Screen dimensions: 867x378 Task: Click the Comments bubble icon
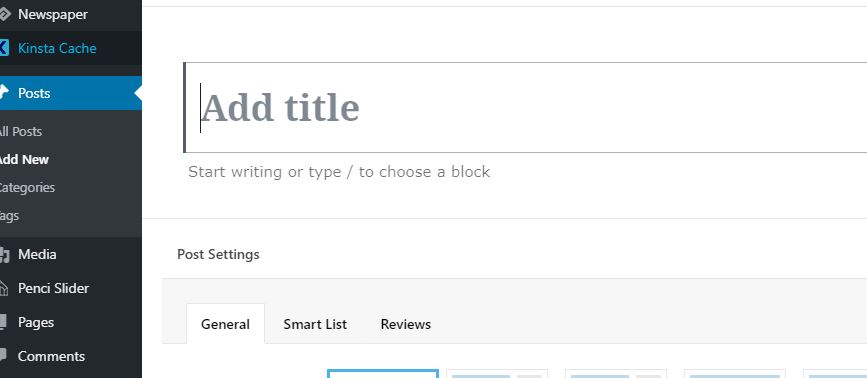(x=3, y=355)
